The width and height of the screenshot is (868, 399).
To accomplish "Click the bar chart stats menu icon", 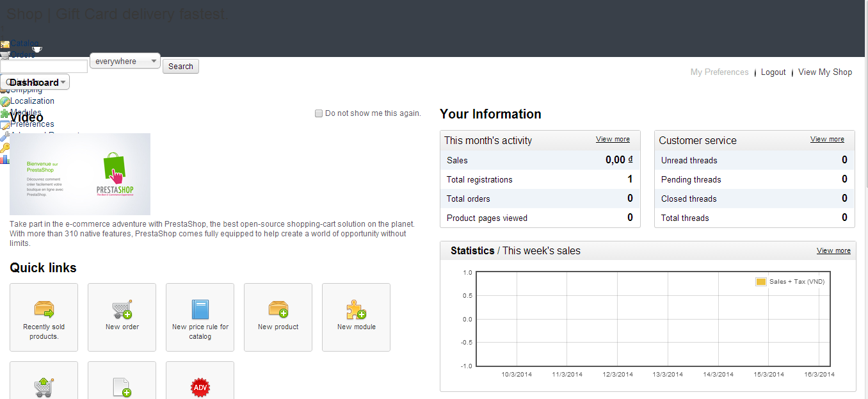I will pos(5,159).
